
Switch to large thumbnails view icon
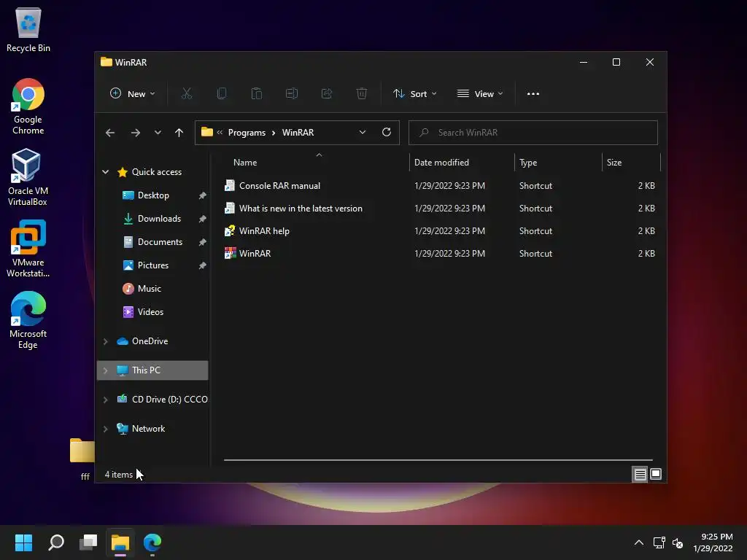[x=656, y=474]
